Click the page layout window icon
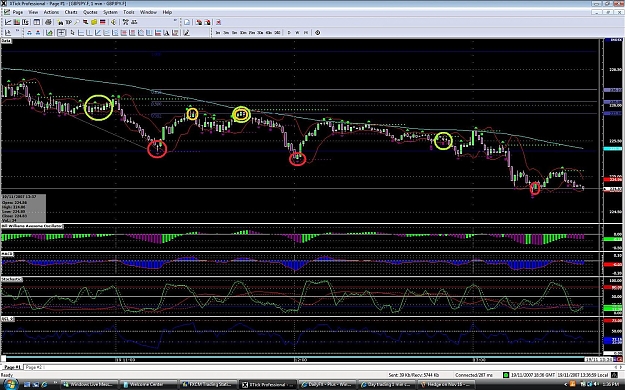 (x=36, y=22)
